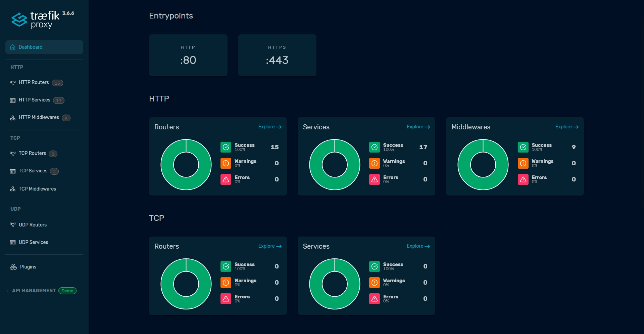Click the HTTP Middlewares sidebar icon
The image size is (644, 334).
[13, 118]
